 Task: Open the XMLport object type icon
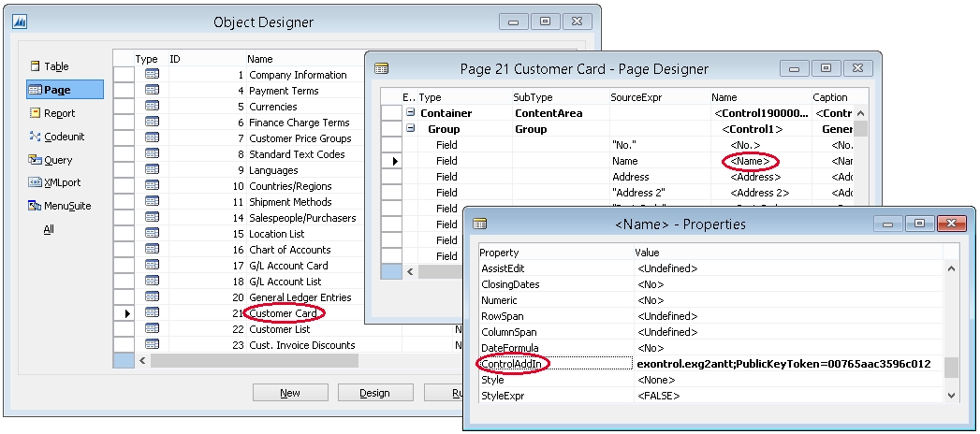pos(36,183)
